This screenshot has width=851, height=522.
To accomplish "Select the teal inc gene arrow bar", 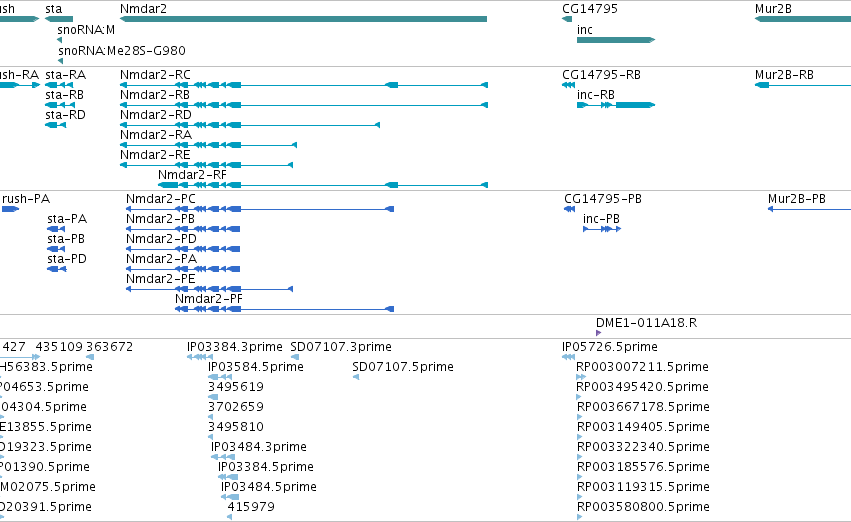I will [616, 40].
